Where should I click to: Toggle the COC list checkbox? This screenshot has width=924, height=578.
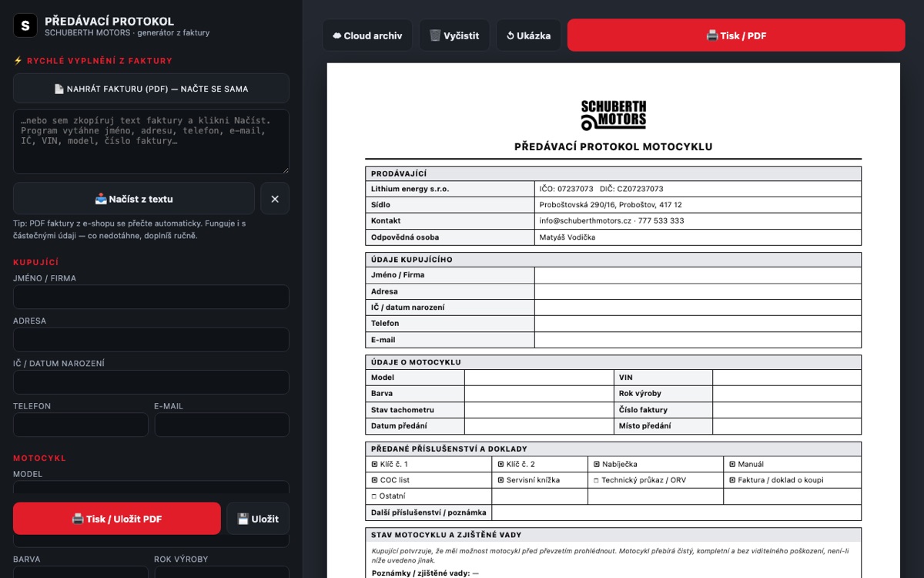click(374, 480)
